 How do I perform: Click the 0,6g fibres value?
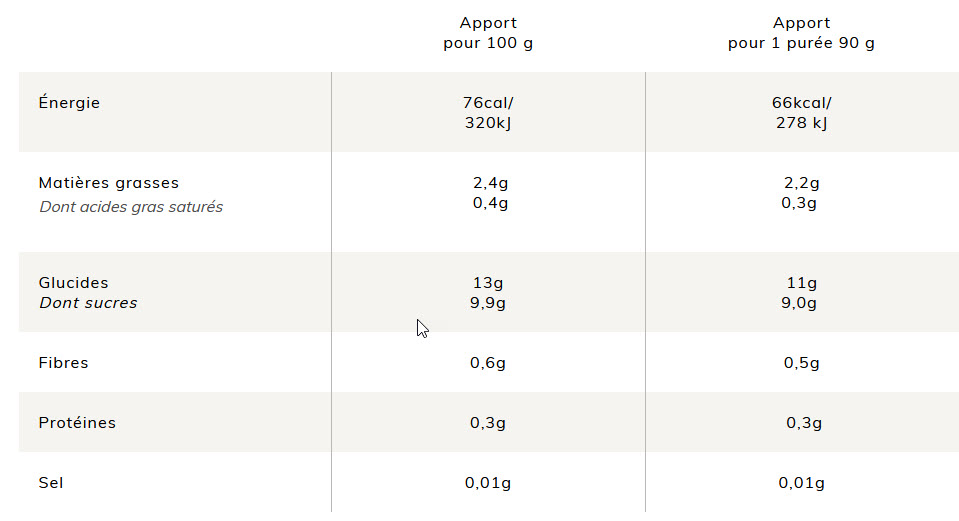pyautogui.click(x=488, y=363)
